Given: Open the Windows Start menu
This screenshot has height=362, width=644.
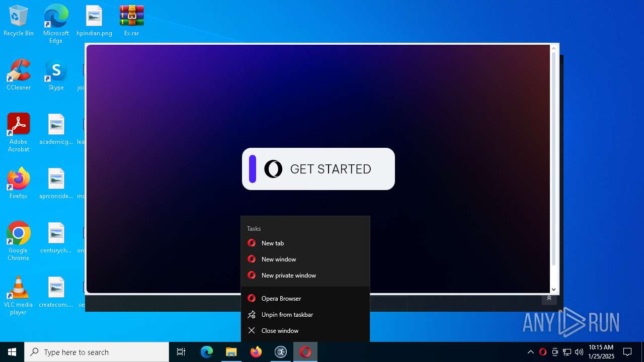Looking at the screenshot, I should 12,352.
